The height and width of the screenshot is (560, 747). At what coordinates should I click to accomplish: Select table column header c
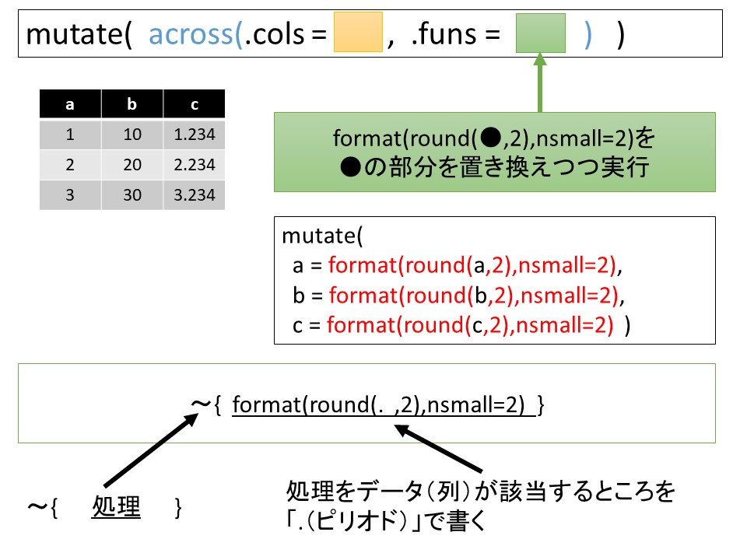pos(194,103)
